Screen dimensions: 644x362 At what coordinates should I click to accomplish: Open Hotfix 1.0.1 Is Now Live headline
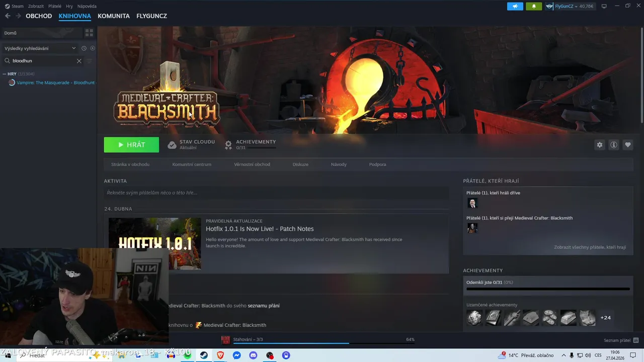click(x=260, y=229)
